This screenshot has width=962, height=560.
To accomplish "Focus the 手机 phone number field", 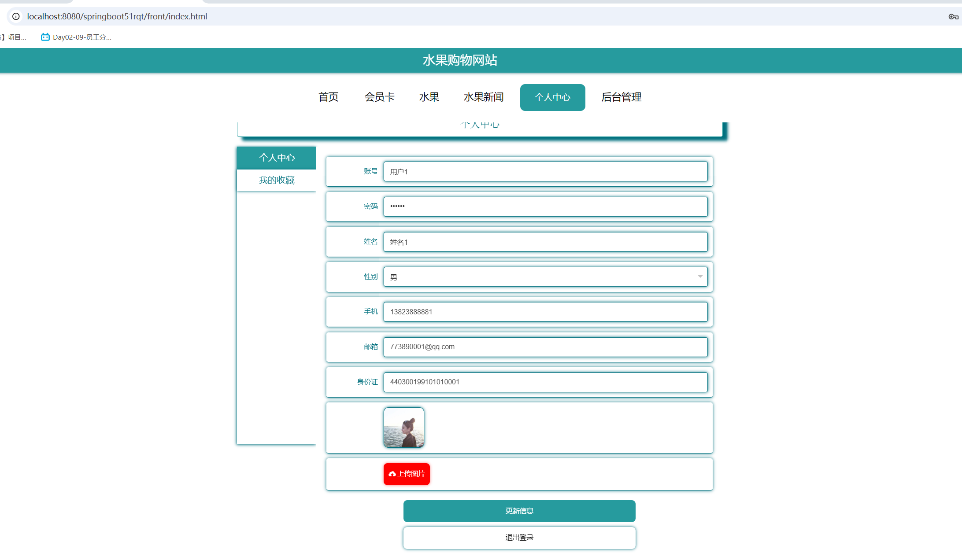I will tap(545, 312).
